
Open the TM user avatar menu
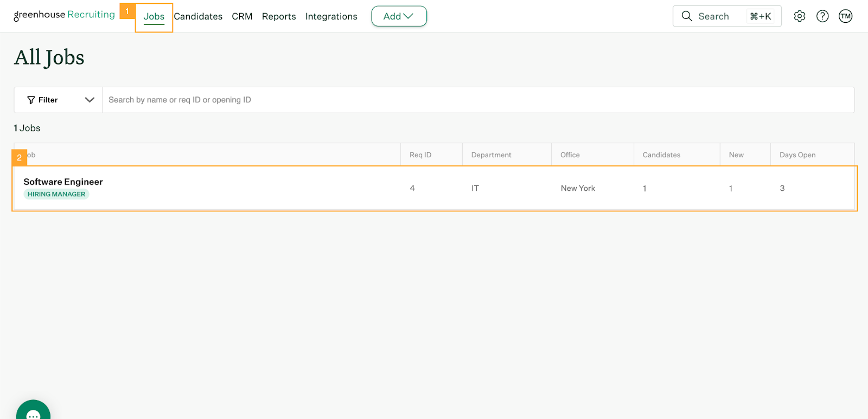pos(845,16)
